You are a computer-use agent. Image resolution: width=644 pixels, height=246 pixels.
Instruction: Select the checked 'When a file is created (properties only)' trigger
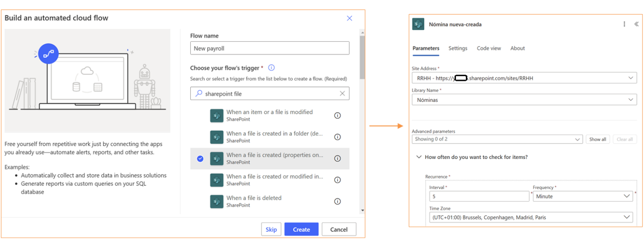tap(275, 159)
